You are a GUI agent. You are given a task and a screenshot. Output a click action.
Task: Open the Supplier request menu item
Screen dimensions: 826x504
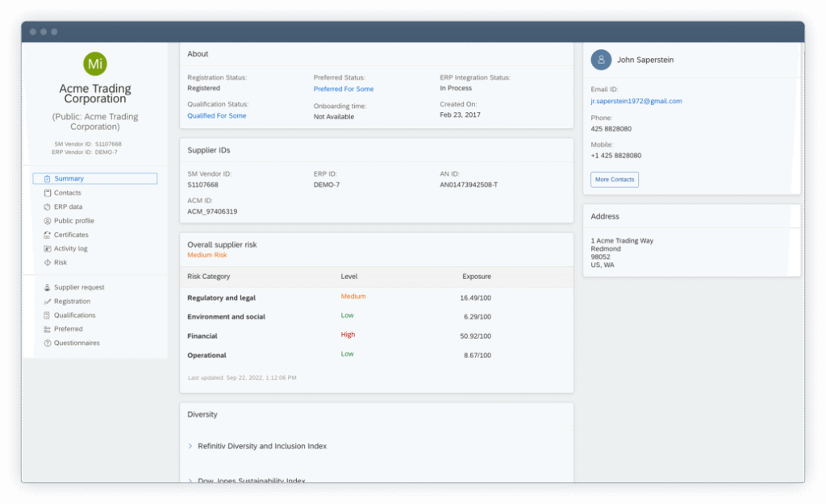point(79,288)
